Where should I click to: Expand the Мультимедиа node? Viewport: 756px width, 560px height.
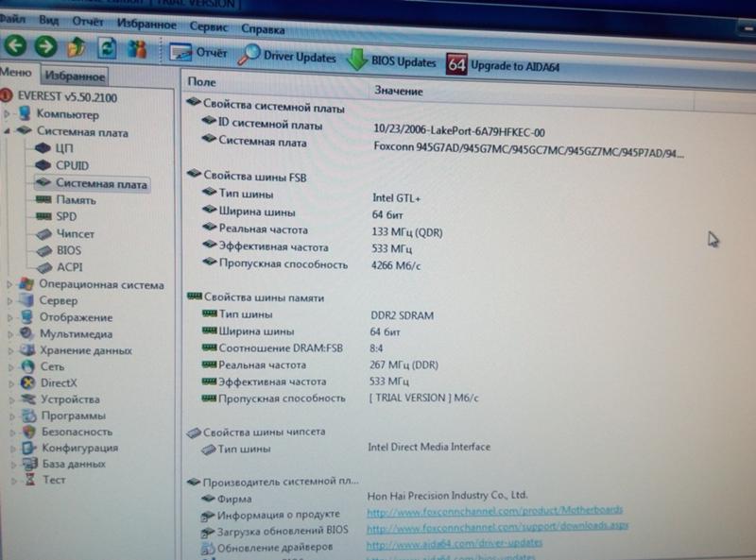[10, 334]
